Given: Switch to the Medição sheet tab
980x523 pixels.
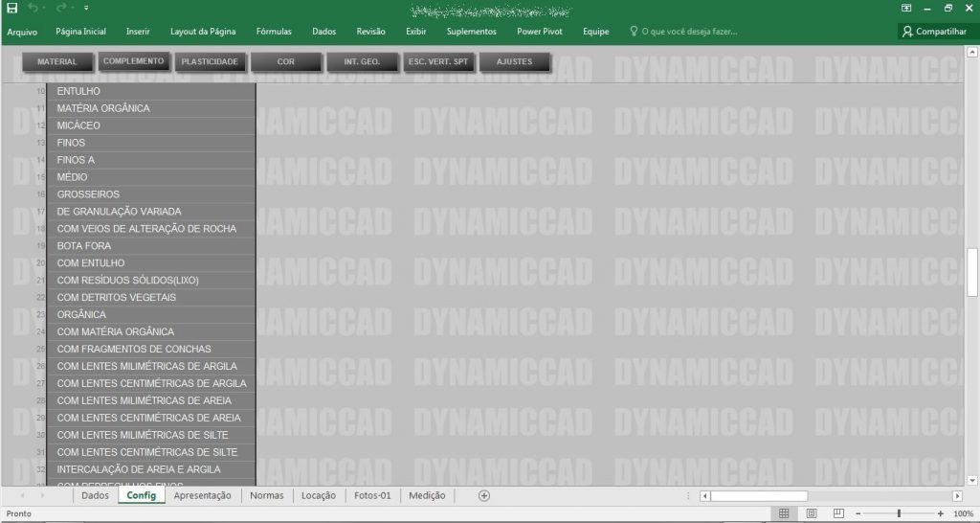Looking at the screenshot, I should click(x=428, y=495).
